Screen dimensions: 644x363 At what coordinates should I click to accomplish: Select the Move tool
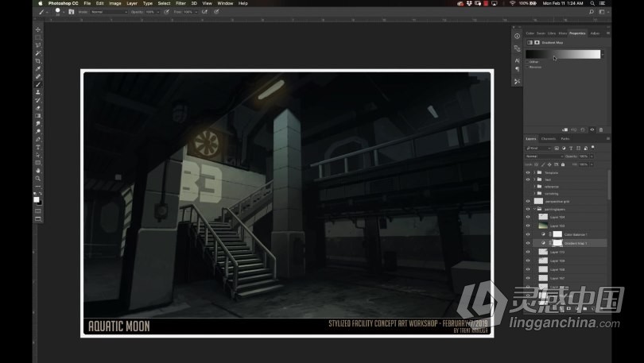pyautogui.click(x=38, y=29)
